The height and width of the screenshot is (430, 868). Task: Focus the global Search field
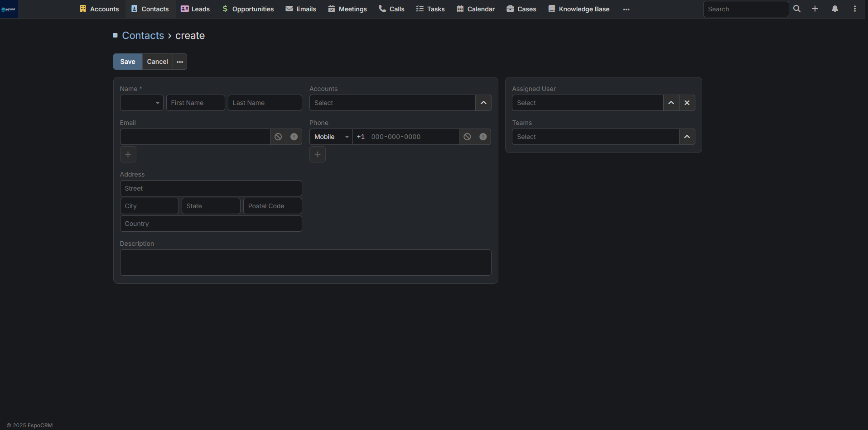(x=746, y=9)
